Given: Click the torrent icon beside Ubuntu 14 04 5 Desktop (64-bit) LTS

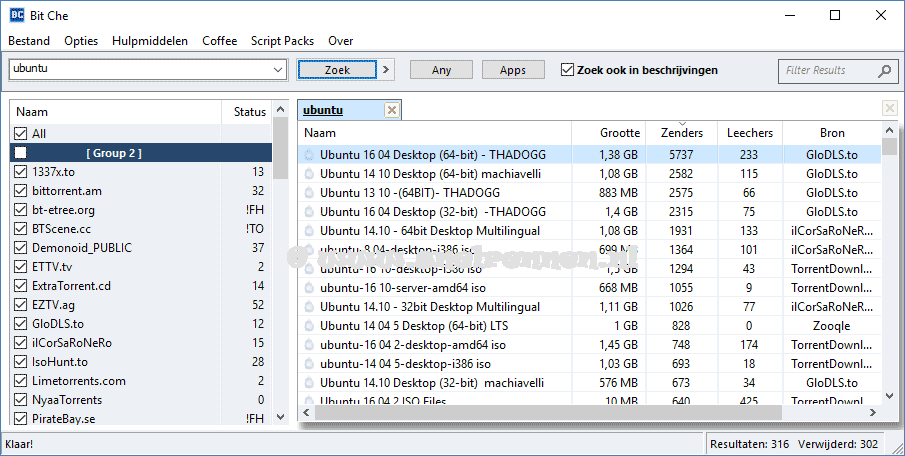Looking at the screenshot, I should (309, 326).
